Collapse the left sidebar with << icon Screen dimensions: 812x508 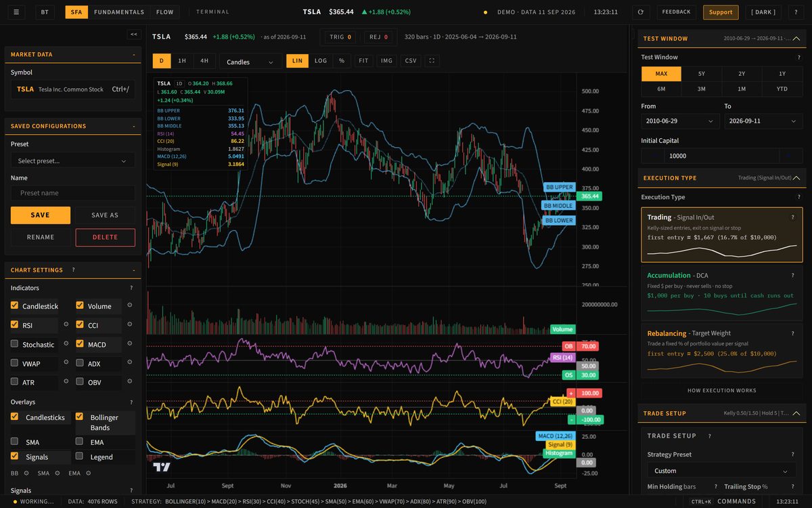[134, 34]
